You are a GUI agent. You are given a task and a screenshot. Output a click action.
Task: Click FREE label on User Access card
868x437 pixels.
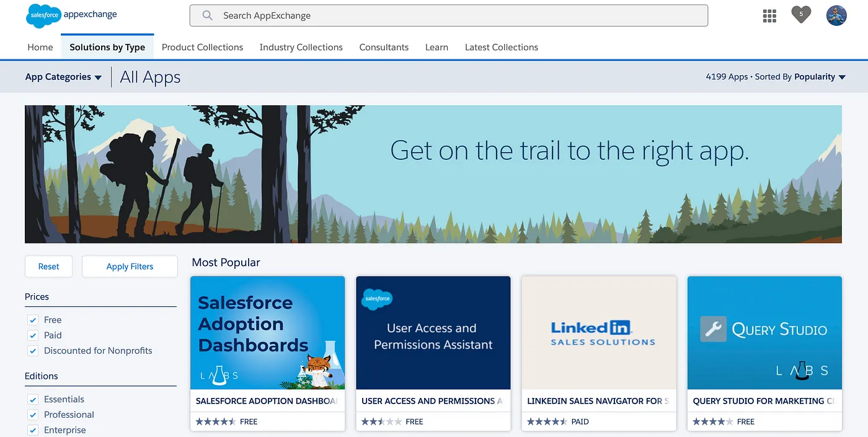pos(414,422)
